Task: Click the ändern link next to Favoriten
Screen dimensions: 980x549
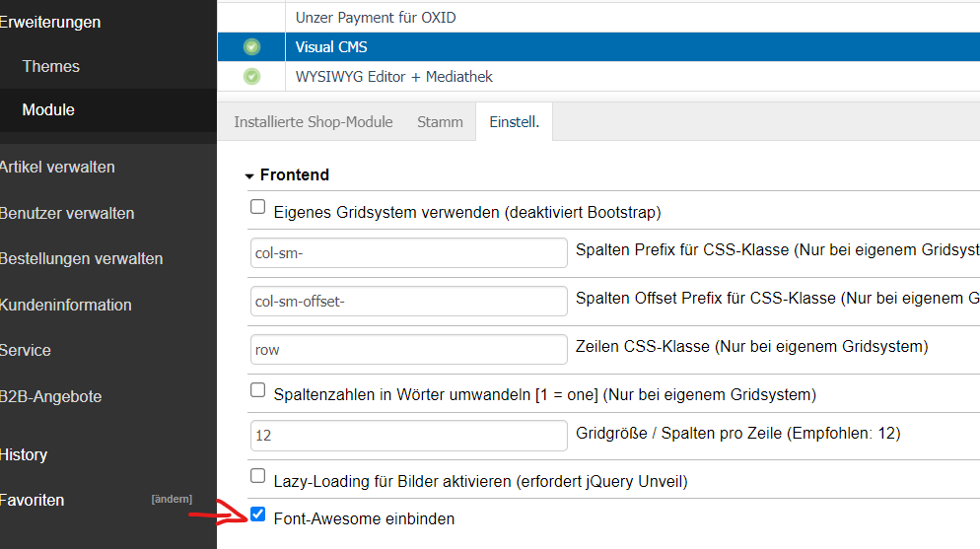Action: (172, 499)
